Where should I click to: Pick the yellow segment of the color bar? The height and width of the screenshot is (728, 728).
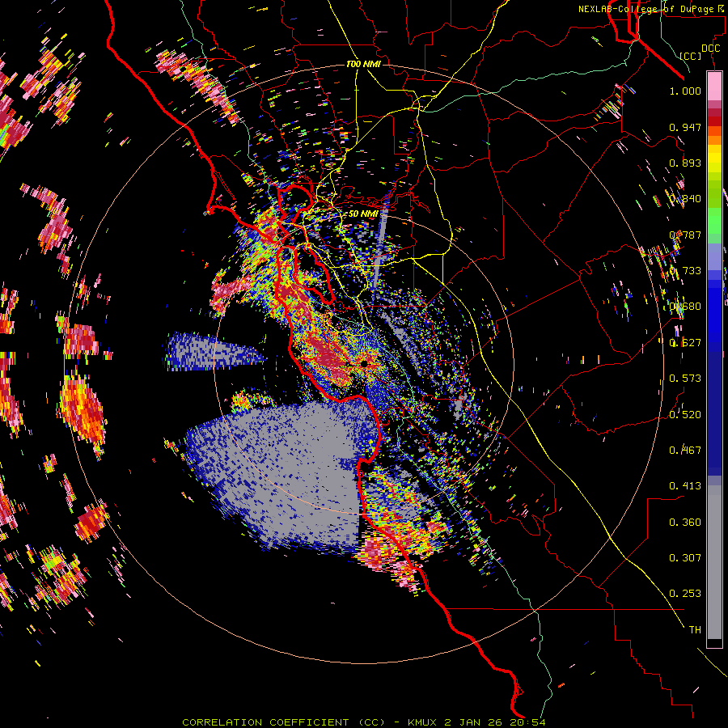pyautogui.click(x=714, y=159)
